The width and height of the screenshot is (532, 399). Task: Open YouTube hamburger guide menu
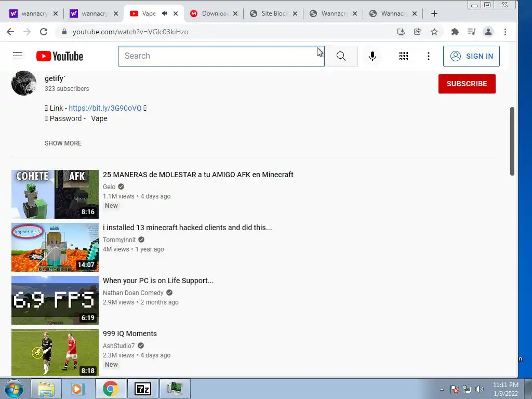tap(18, 56)
